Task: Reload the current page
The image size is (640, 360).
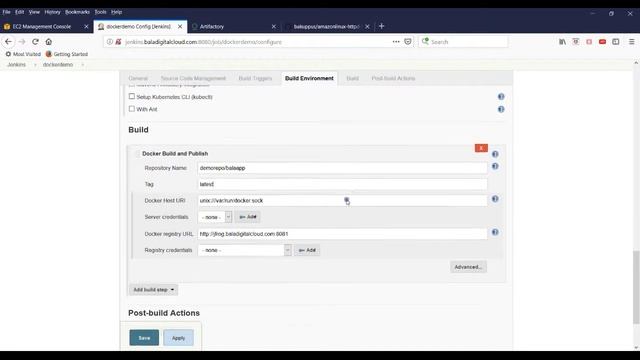Action: pyautogui.click(x=35, y=42)
